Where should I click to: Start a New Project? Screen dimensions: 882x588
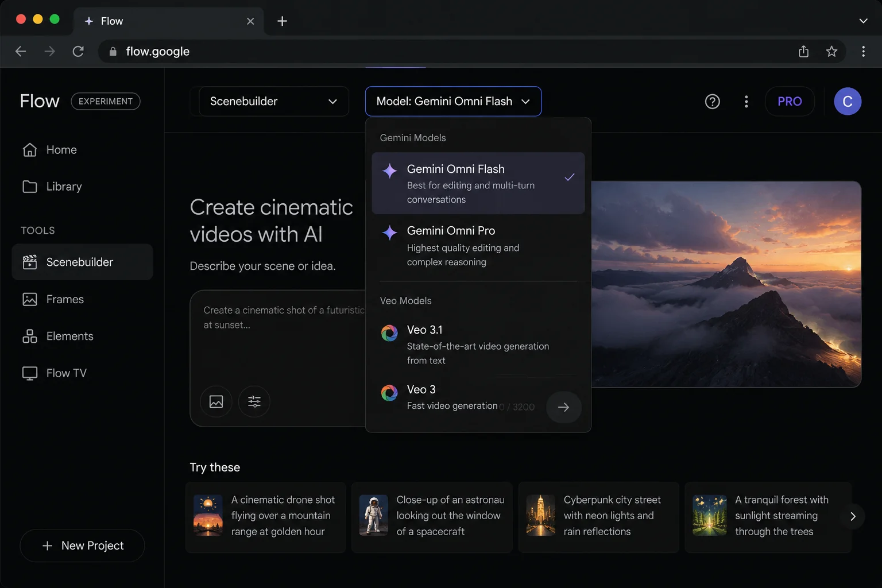click(x=82, y=546)
